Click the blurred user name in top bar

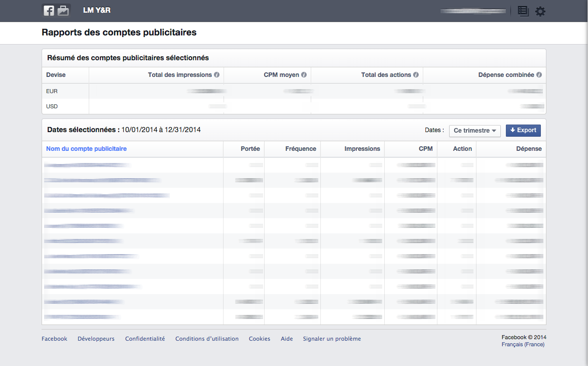(473, 11)
